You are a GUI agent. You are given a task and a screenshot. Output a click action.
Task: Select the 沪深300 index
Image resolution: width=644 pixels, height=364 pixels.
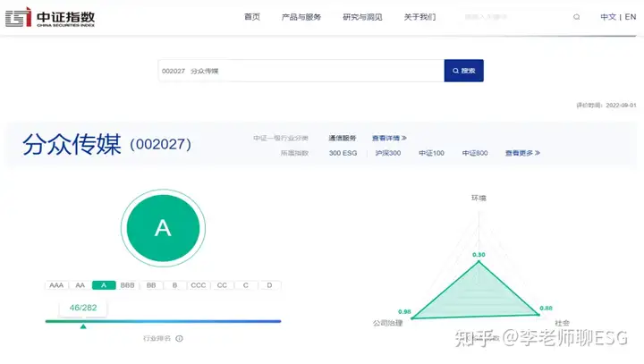388,153
